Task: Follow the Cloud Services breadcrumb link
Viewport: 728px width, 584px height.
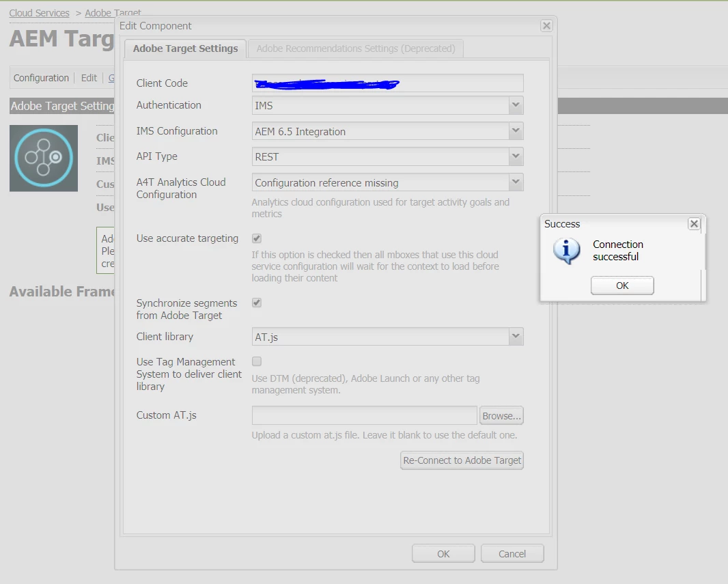Action: coord(40,13)
